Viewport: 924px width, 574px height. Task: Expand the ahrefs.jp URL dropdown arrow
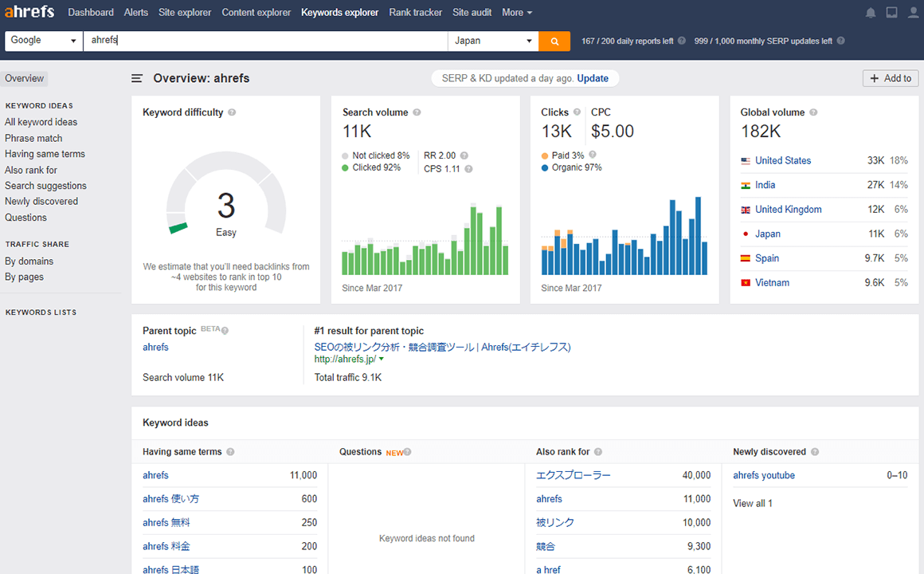pos(382,360)
